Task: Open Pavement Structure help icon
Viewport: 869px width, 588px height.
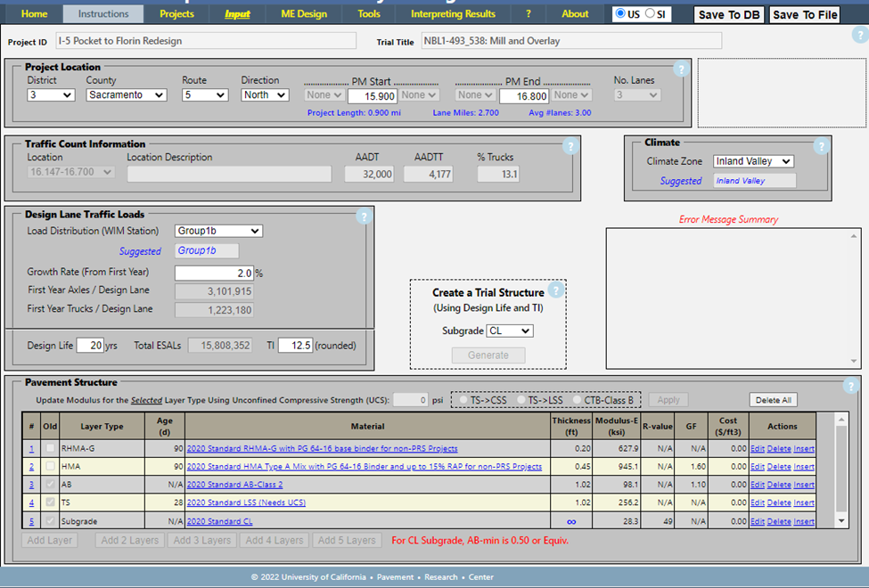Action: pyautogui.click(x=850, y=386)
